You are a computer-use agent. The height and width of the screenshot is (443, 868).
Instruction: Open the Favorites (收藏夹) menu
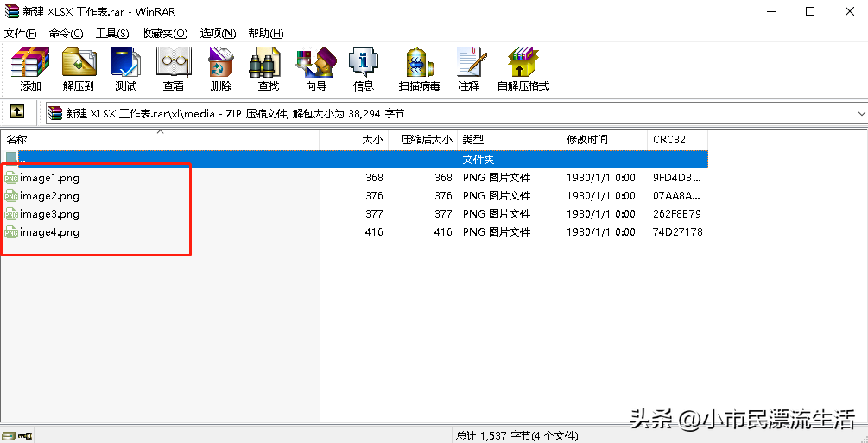click(164, 34)
